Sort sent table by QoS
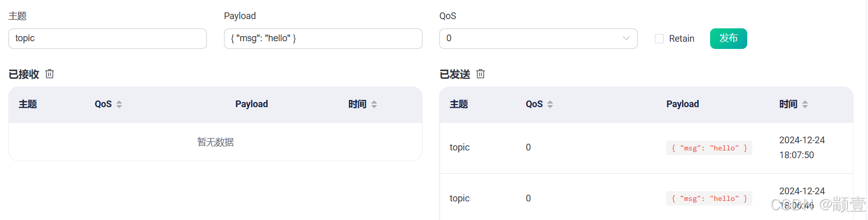Screen dimensions: 868x220 coord(550,104)
